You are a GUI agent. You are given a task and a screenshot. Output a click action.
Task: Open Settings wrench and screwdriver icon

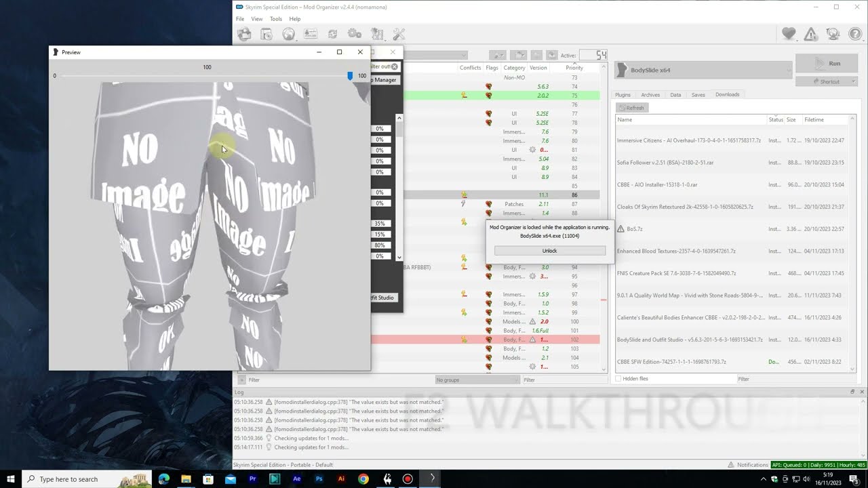[x=399, y=34]
